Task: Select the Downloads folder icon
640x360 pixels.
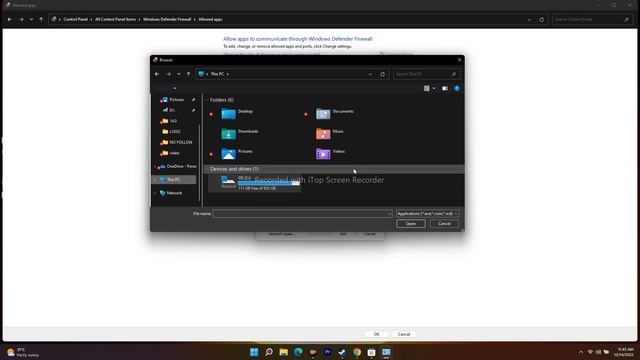Action: pos(229,133)
